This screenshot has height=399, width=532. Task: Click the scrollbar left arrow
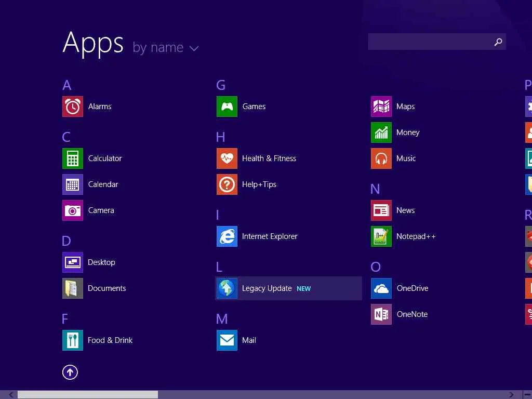tap(11, 395)
